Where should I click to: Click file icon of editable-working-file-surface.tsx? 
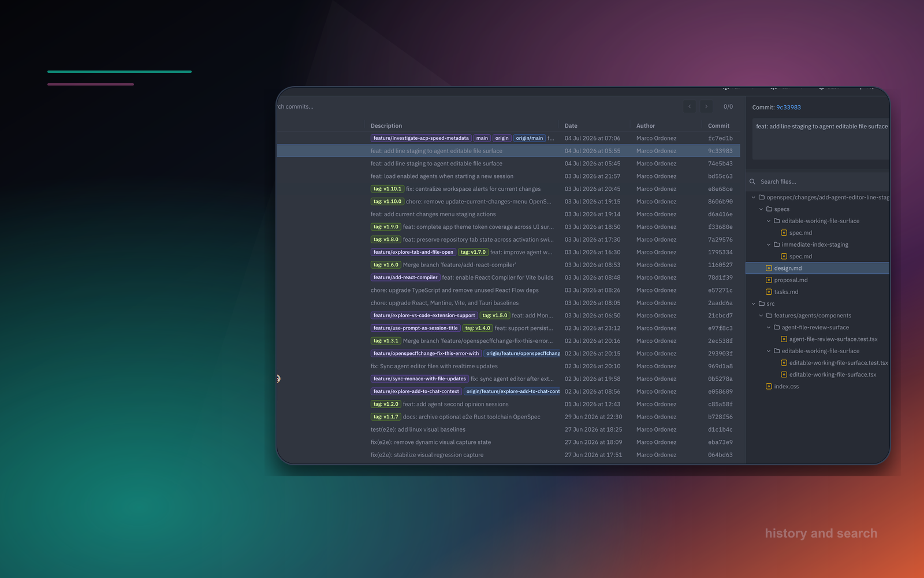[x=784, y=375]
